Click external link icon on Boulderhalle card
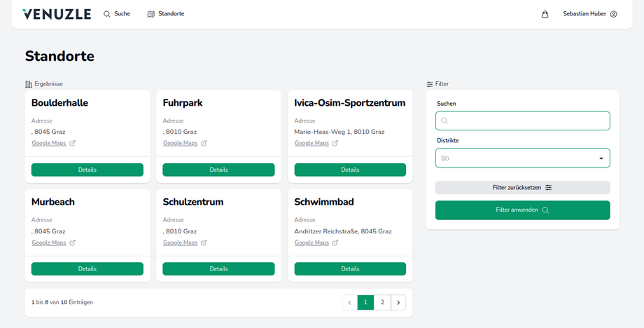Viewport: 644px width, 328px height. click(72, 144)
